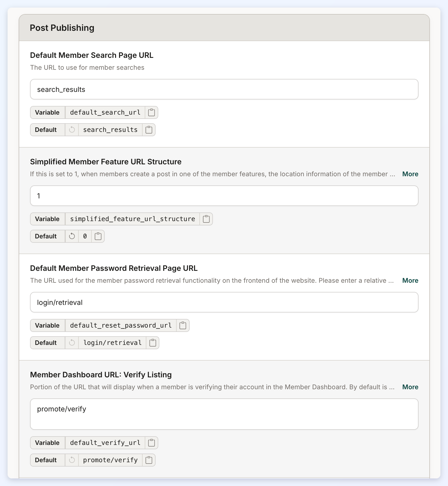
Task: Select the default_reset_password_url variable text
Action: tap(121, 325)
